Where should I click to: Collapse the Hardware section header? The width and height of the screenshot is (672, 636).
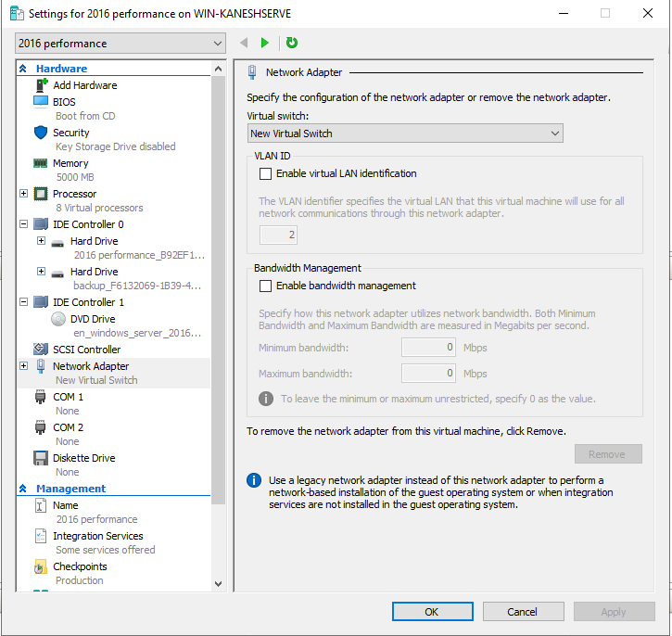23,69
